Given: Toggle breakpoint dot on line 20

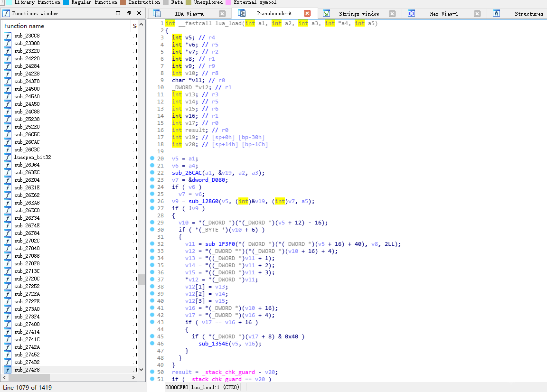Looking at the screenshot, I should pos(152,159).
